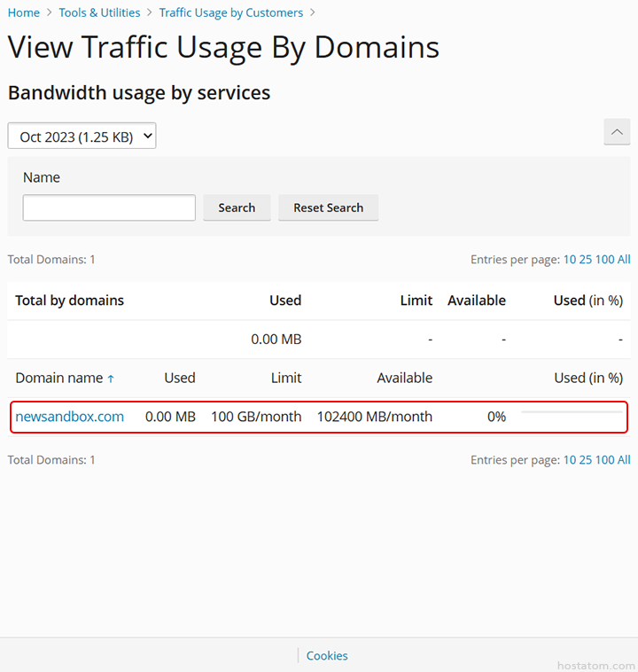
Task: Open the newsandbox.com domain link
Action: (69, 417)
